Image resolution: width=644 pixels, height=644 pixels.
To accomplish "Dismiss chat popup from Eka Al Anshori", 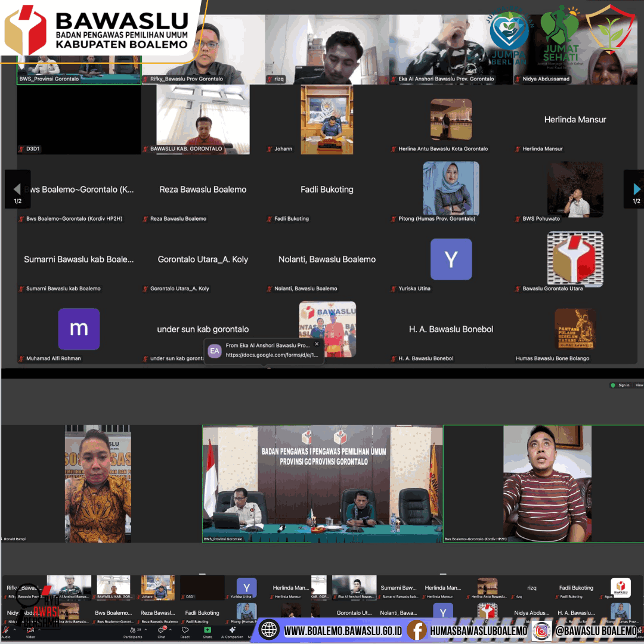I will tap(317, 344).
